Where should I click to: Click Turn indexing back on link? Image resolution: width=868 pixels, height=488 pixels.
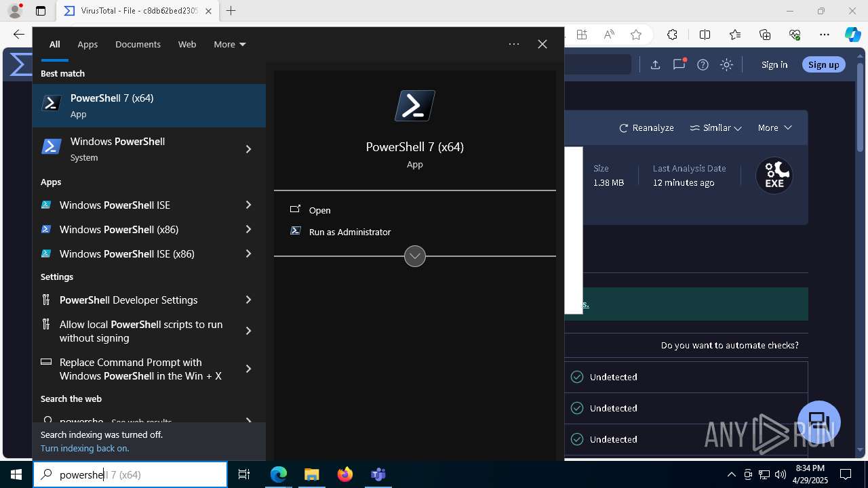coord(85,448)
